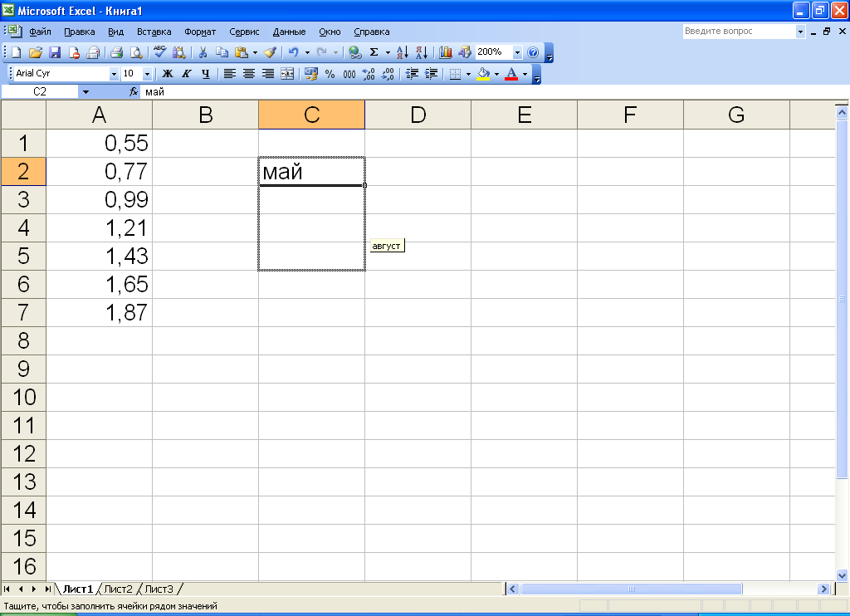Apply the red font color button

click(x=511, y=74)
